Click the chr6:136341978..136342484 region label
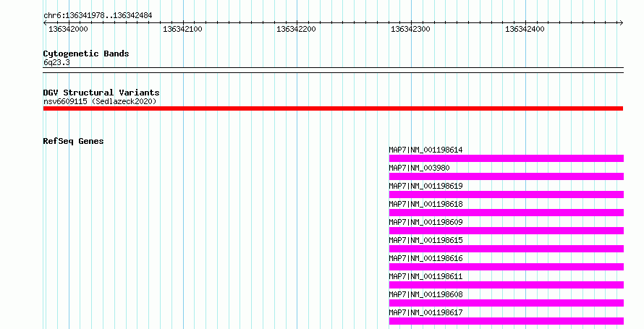 coord(98,16)
